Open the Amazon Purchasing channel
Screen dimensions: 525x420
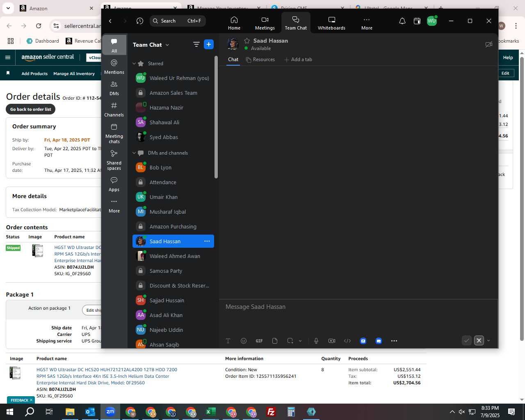tap(173, 226)
